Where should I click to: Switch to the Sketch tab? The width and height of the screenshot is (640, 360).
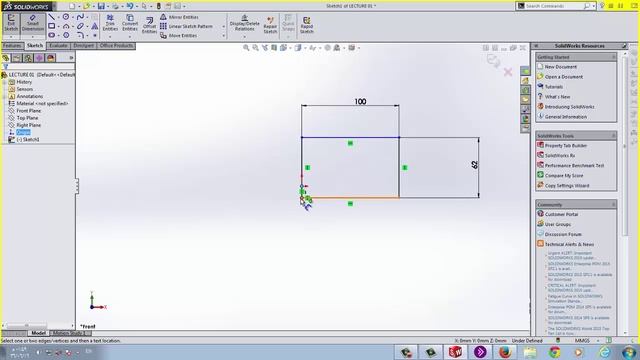35,46
